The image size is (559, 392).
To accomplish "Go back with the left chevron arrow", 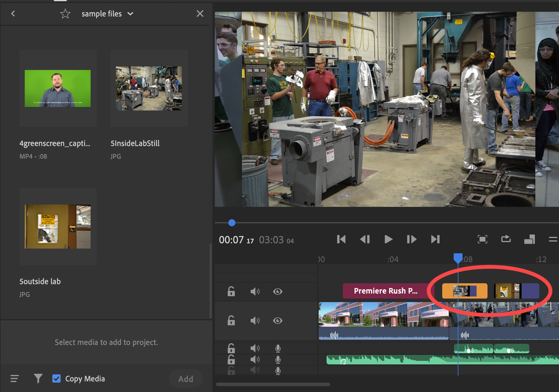I will point(13,14).
